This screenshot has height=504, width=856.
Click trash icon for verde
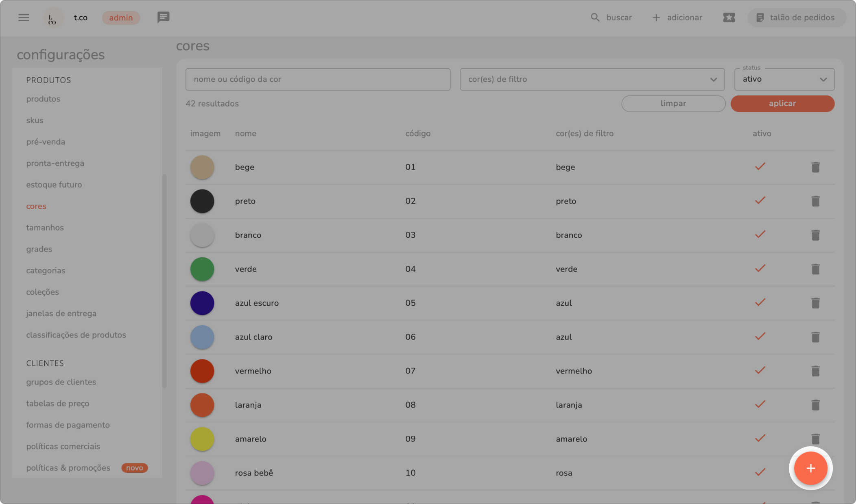815,269
